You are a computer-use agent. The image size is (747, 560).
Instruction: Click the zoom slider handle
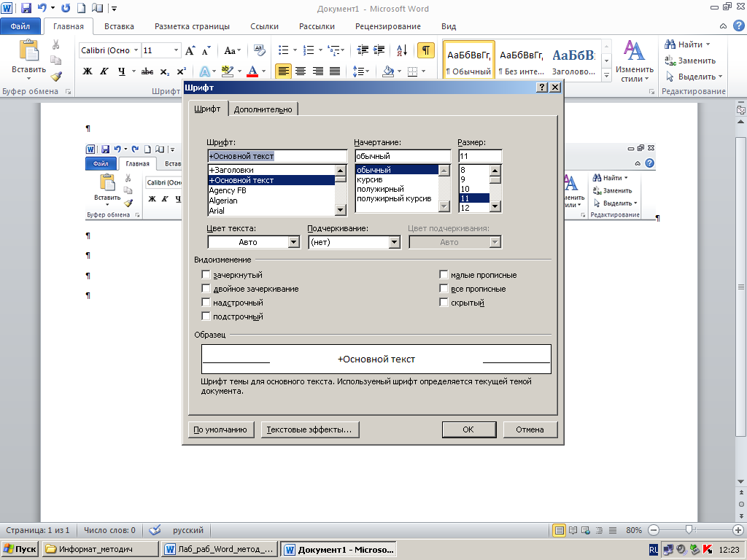pyautogui.click(x=689, y=530)
